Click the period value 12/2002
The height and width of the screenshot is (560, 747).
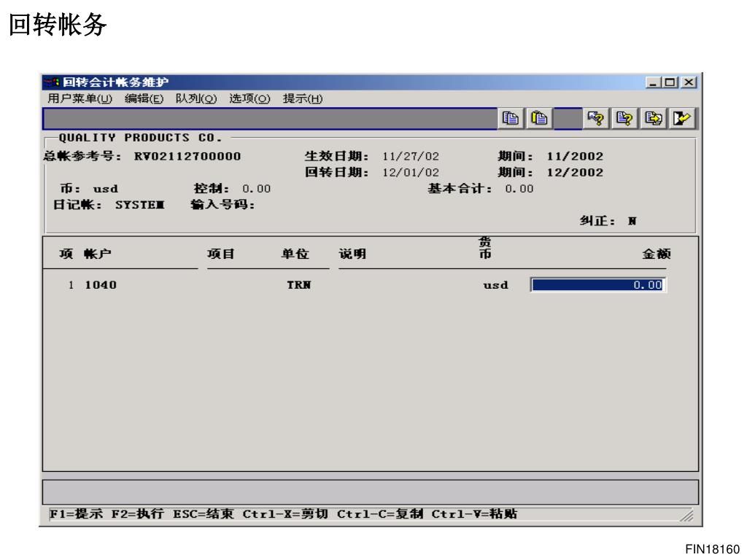[x=575, y=172]
